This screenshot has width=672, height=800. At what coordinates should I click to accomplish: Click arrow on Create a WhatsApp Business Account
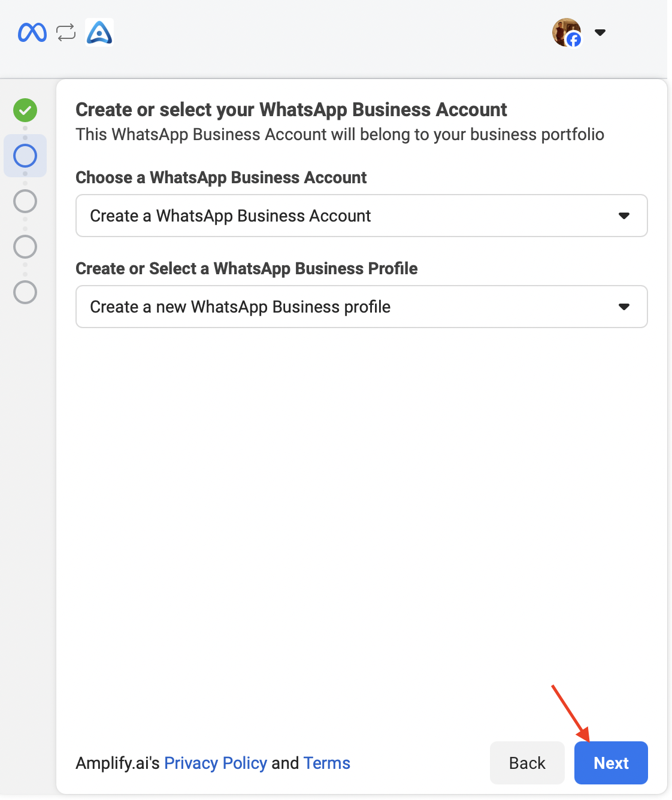point(624,216)
